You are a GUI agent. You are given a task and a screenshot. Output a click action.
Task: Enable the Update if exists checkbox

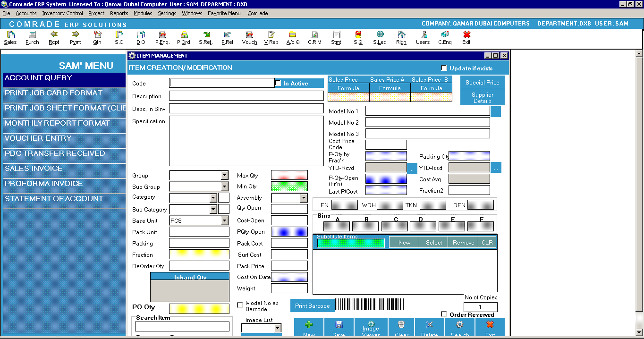click(x=443, y=68)
